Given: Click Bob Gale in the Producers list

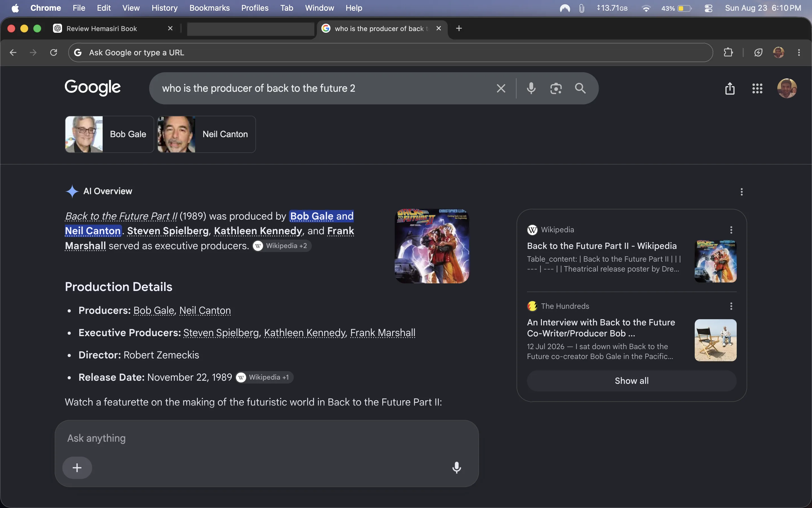Looking at the screenshot, I should (x=154, y=310).
